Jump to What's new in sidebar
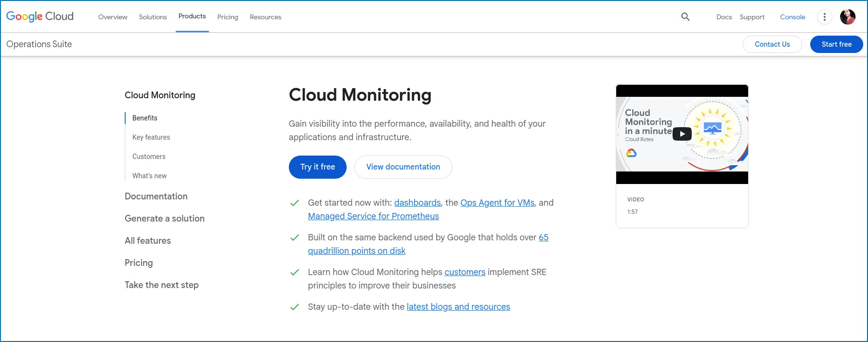The height and width of the screenshot is (342, 868). [x=150, y=176]
